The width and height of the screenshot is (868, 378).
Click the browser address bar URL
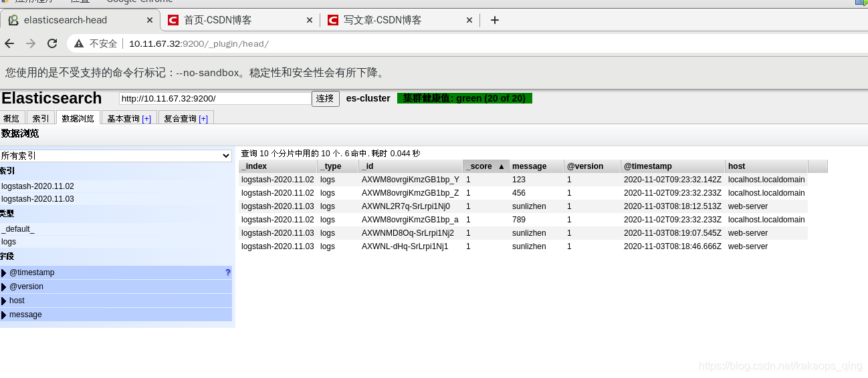(x=199, y=43)
